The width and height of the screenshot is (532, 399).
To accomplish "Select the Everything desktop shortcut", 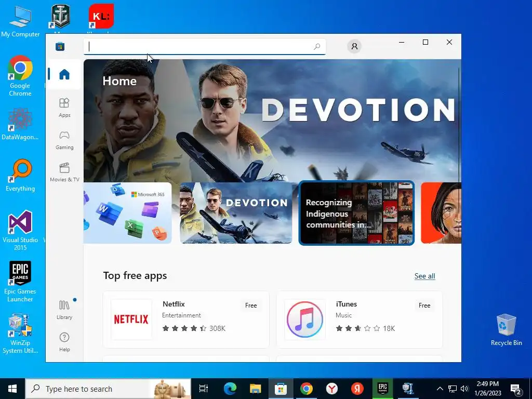I will (x=20, y=176).
